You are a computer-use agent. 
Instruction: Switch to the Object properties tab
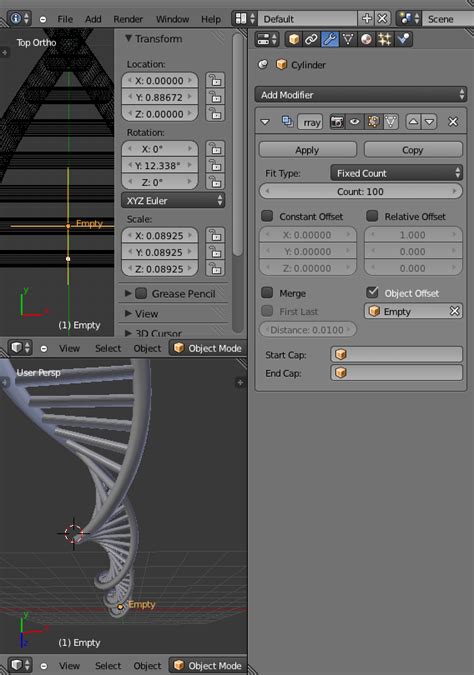(294, 39)
